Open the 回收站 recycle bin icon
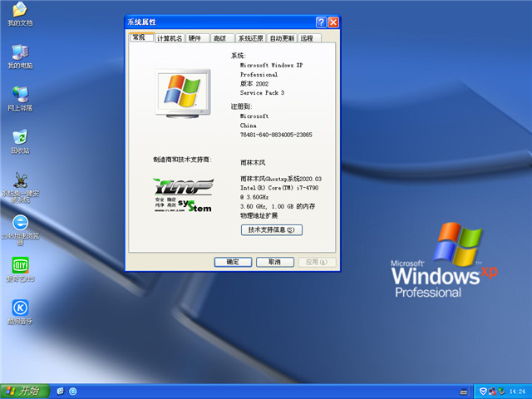This screenshot has height=399, width=532. click(20, 141)
